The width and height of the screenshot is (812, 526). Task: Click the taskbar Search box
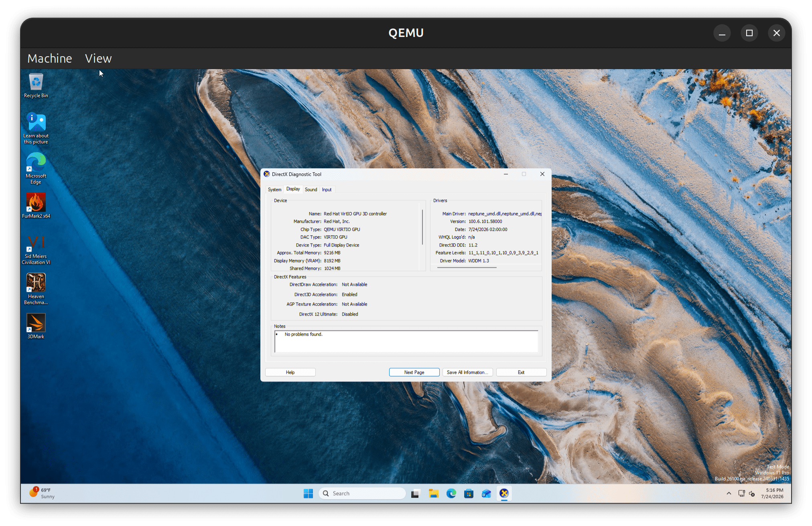tap(362, 493)
